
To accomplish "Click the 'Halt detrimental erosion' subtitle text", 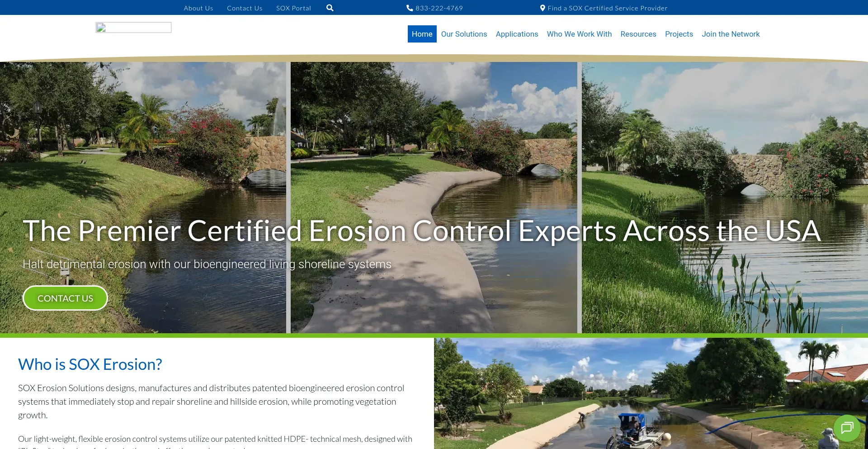I will coord(207,264).
